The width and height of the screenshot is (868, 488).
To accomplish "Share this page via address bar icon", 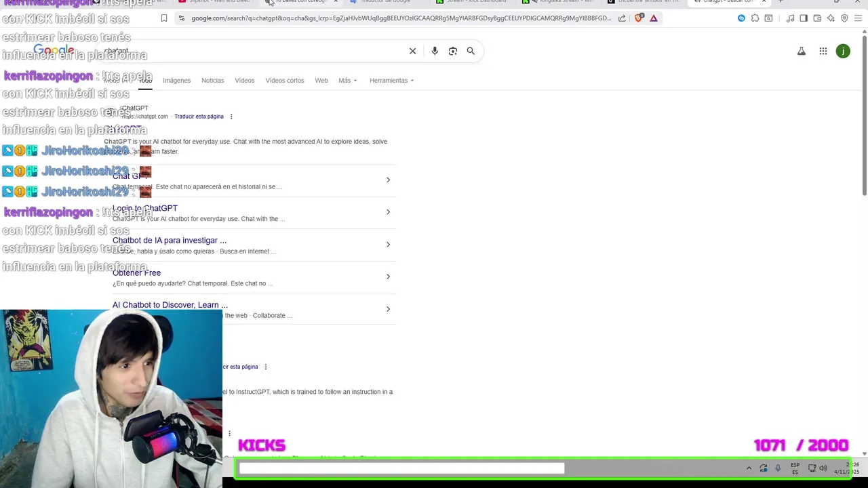I will click(x=622, y=18).
